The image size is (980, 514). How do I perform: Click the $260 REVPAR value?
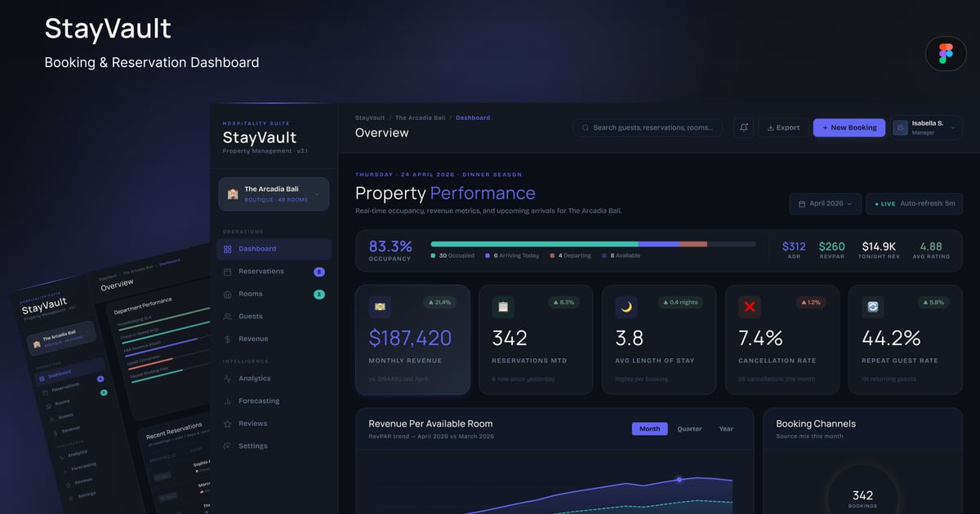click(x=832, y=246)
